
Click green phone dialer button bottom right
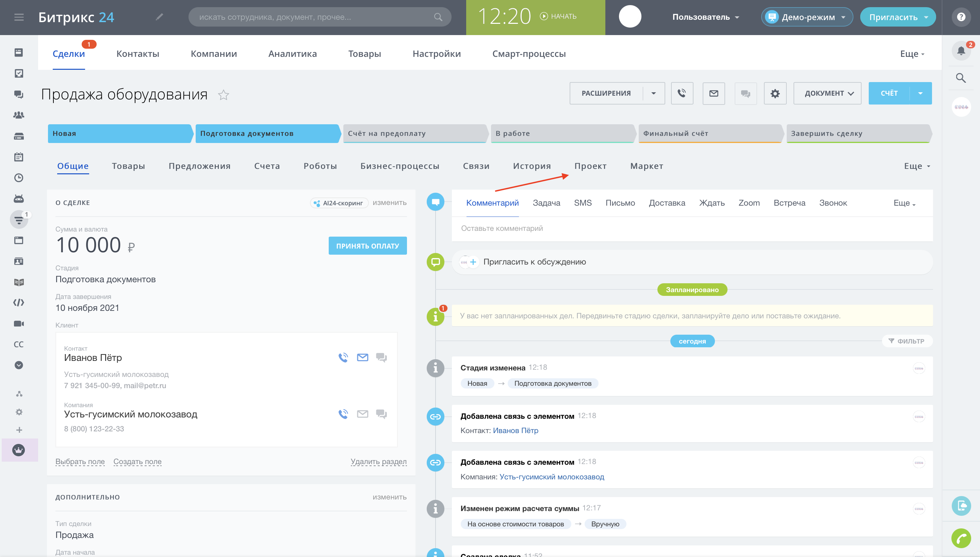(x=961, y=539)
